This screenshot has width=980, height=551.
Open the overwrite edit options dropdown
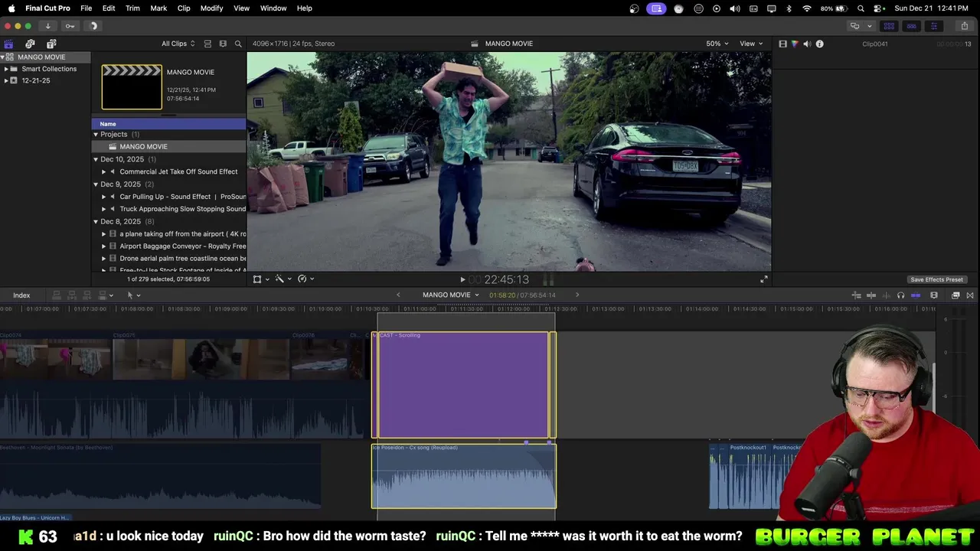pyautogui.click(x=105, y=295)
